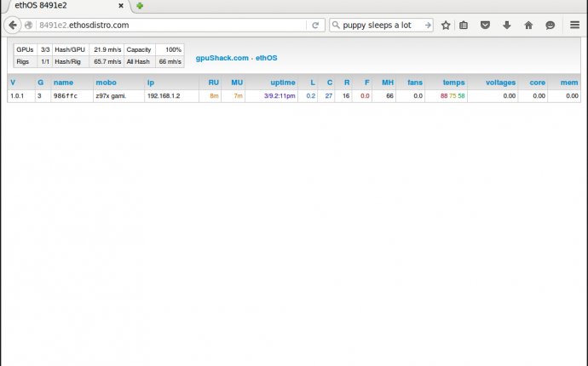Sort by the F column header
The image size is (588, 366).
pyautogui.click(x=366, y=83)
